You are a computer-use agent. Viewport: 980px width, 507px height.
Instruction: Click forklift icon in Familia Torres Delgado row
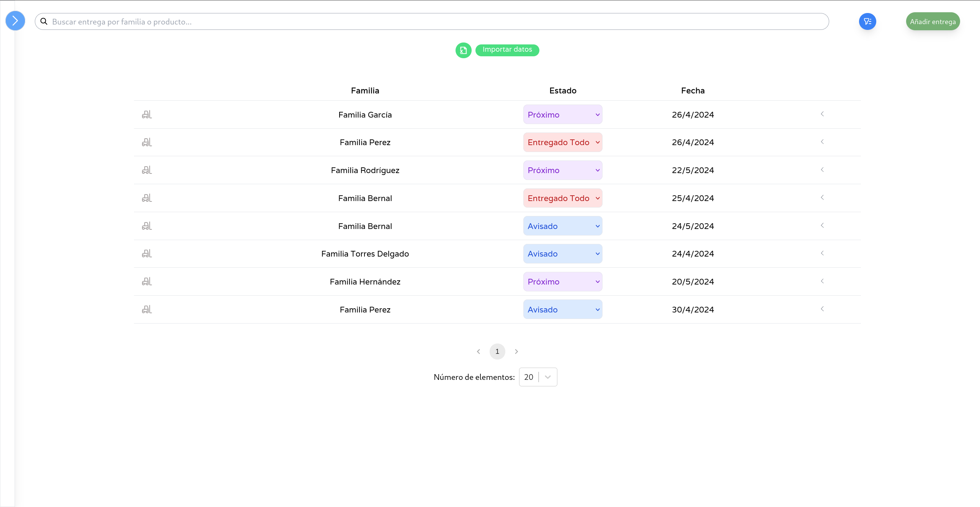pyautogui.click(x=147, y=253)
